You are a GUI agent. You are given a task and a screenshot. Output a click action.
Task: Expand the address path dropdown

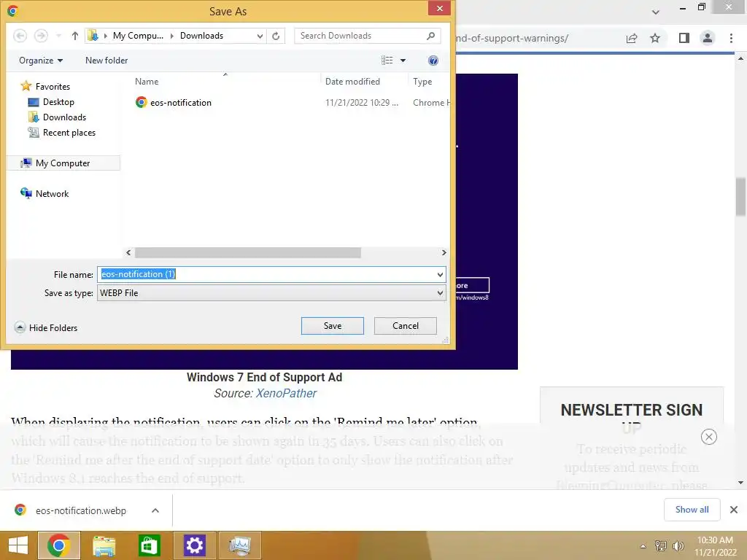(x=260, y=36)
